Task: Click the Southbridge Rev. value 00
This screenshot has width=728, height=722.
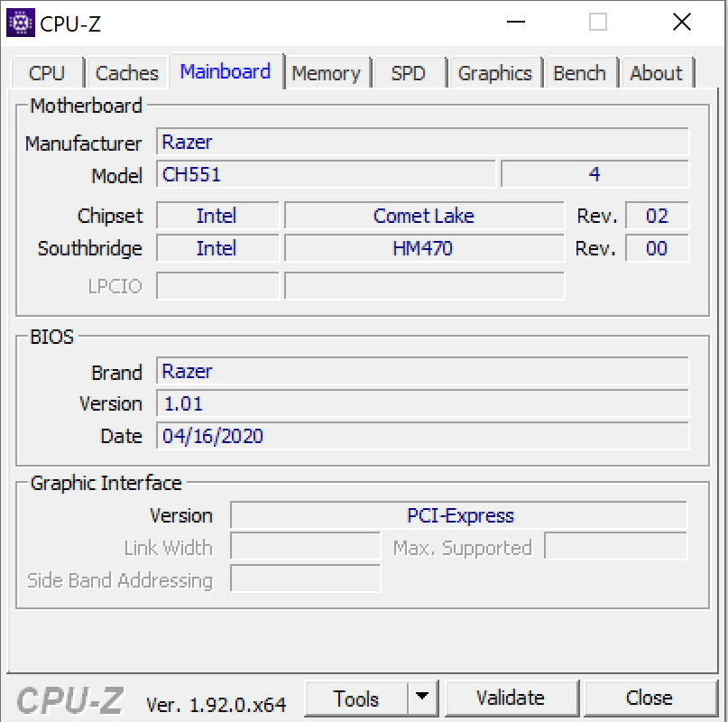Action: click(657, 248)
